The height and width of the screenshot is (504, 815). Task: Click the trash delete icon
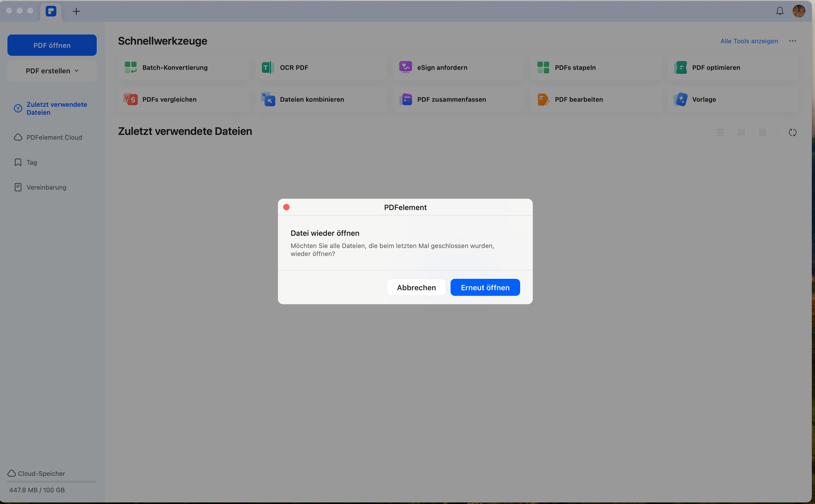720,132
